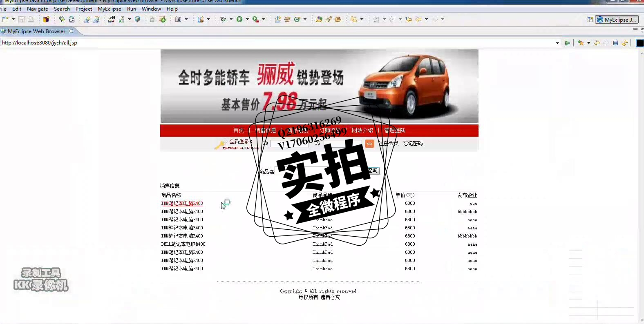Viewport: 644px width, 324px height.
Task: Expand the URL history dropdown
Action: (558, 43)
